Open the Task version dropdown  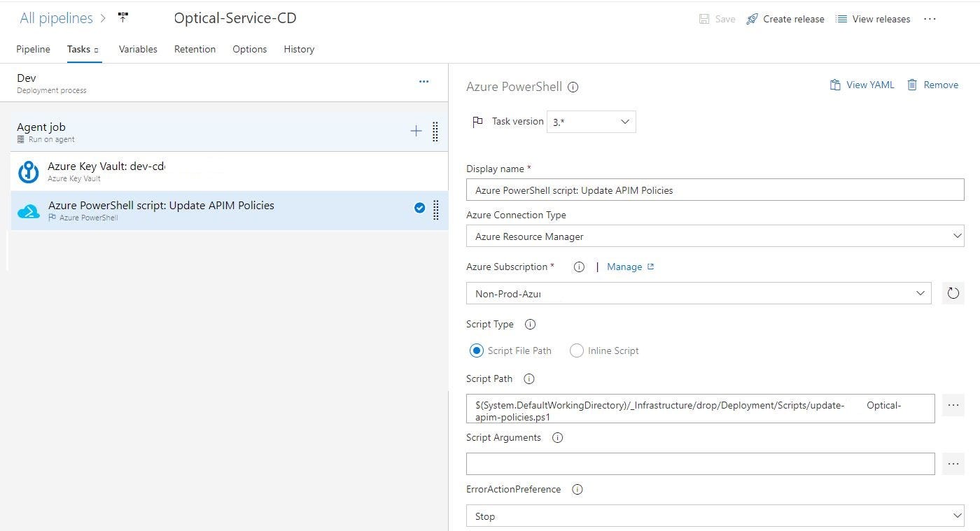(590, 121)
